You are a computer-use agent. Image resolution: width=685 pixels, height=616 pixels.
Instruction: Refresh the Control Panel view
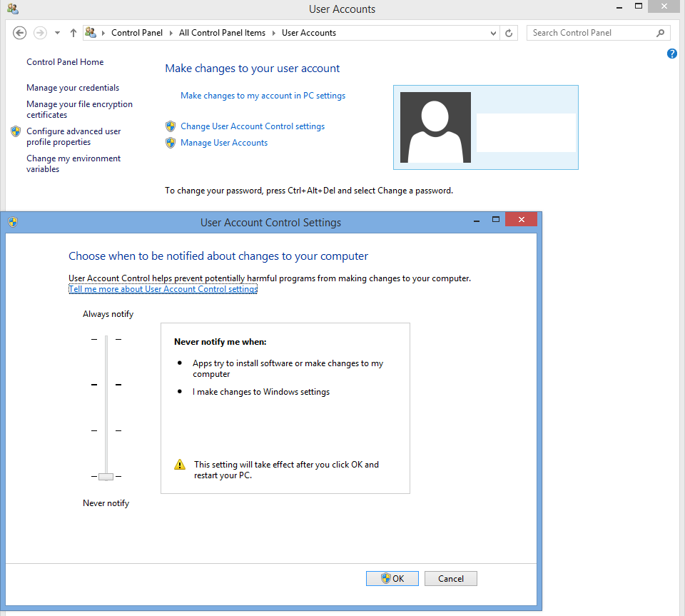point(509,34)
